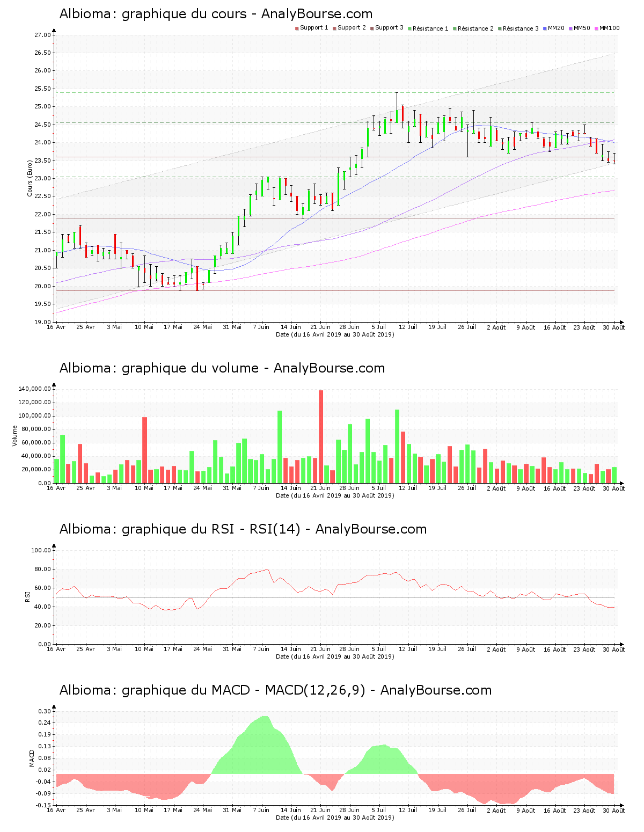644x832 pixels.
Task: Click the MM50 legend color square
Action: tap(570, 28)
